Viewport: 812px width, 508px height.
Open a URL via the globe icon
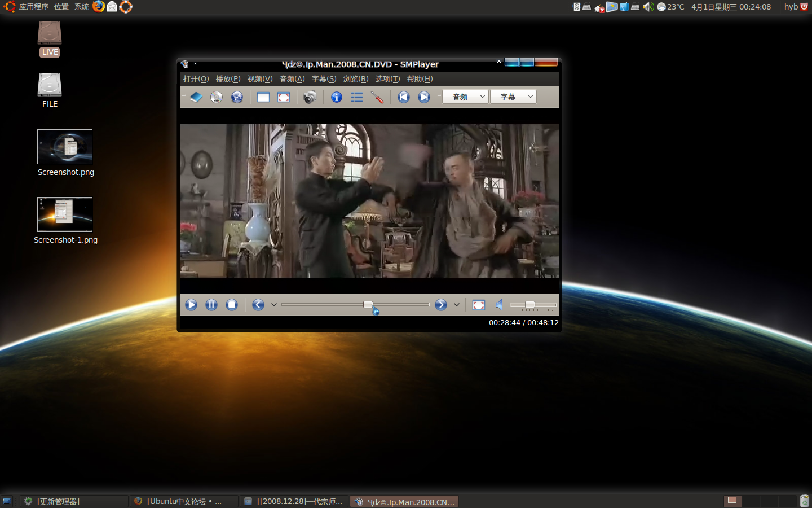pyautogui.click(x=237, y=97)
